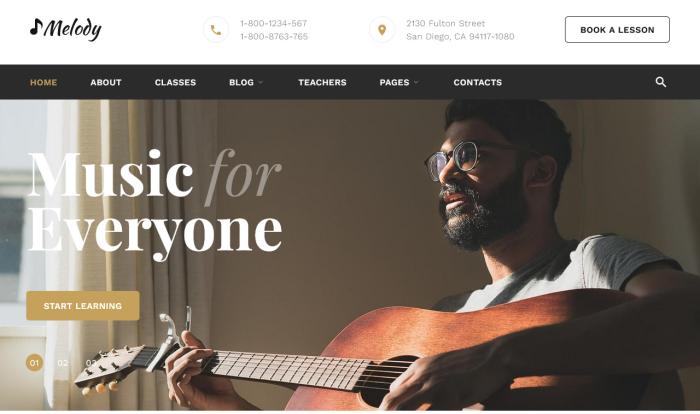This screenshot has height=414, width=700.
Task: Click the Book a Lesson button
Action: coord(617,29)
